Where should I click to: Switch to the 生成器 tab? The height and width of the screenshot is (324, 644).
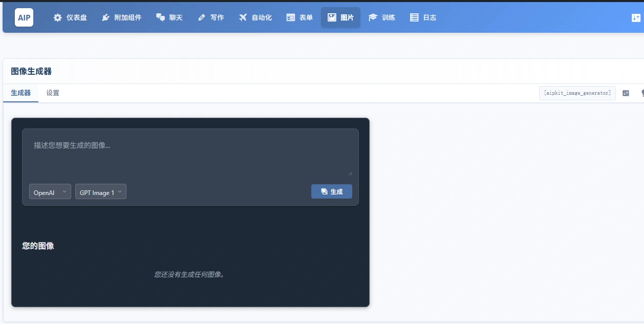tap(20, 93)
